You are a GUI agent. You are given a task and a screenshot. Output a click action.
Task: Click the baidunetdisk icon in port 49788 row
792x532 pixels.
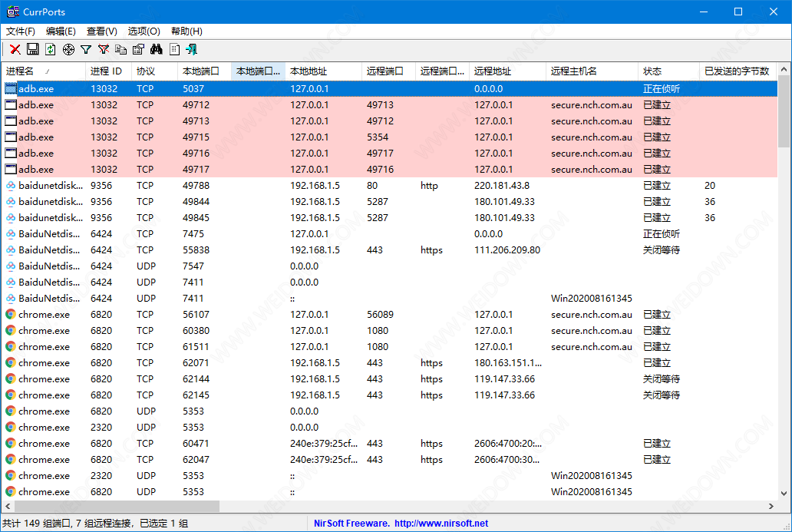11,186
